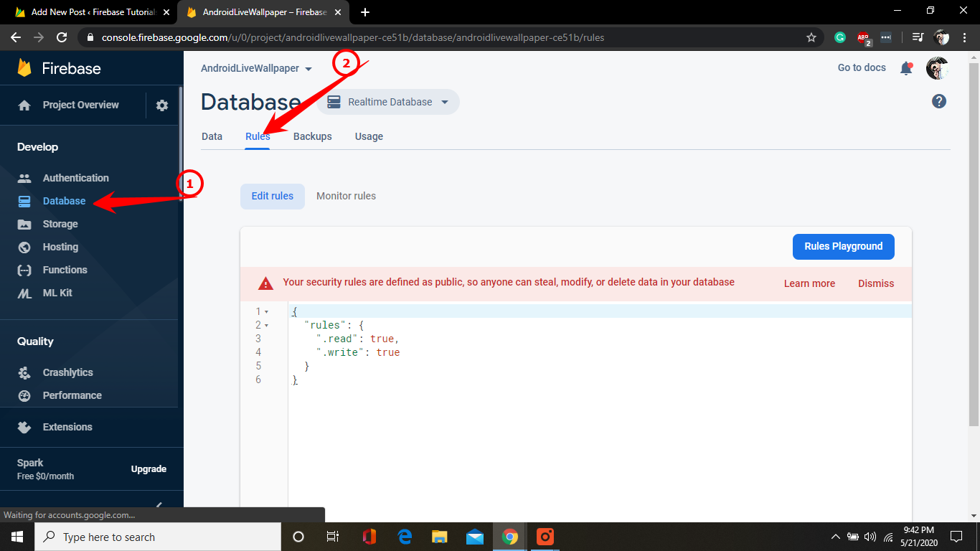Open Crashlytics under Quality
The height and width of the screenshot is (551, 980).
pyautogui.click(x=67, y=372)
